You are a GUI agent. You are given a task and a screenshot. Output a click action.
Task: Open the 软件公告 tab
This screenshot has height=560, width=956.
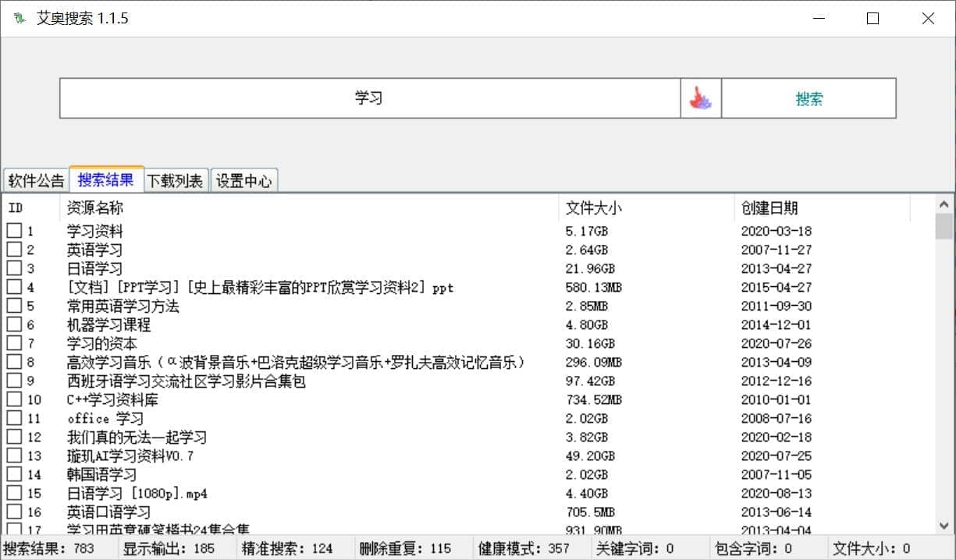coord(35,179)
